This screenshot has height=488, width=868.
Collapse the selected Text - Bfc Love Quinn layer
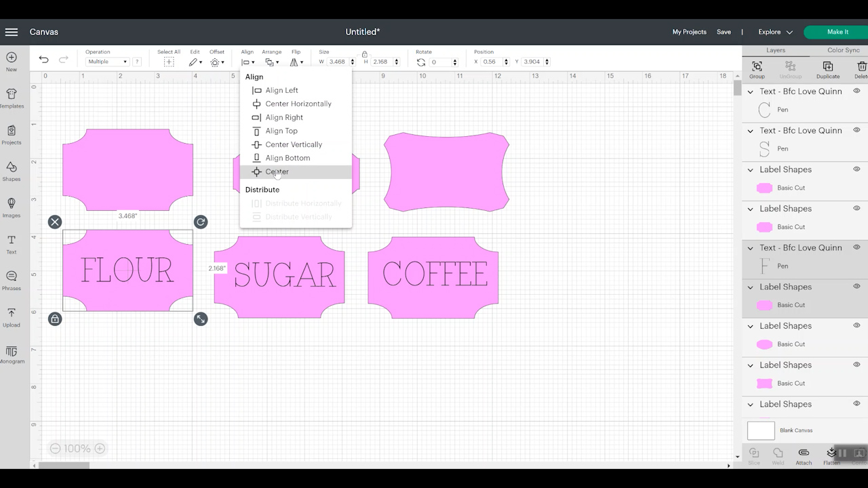751,248
